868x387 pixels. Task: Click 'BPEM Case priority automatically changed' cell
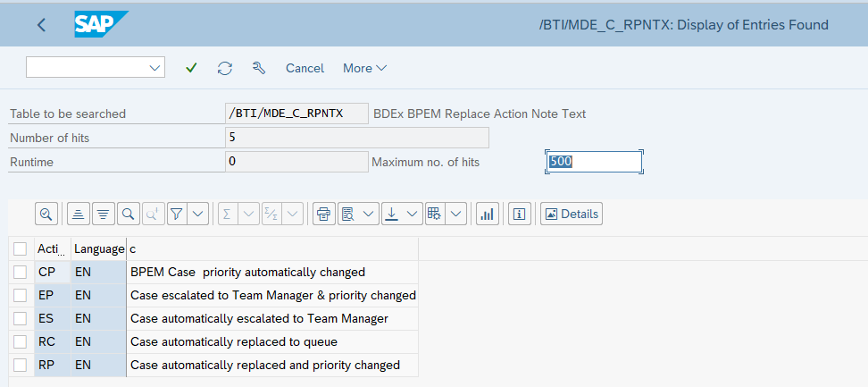point(272,272)
